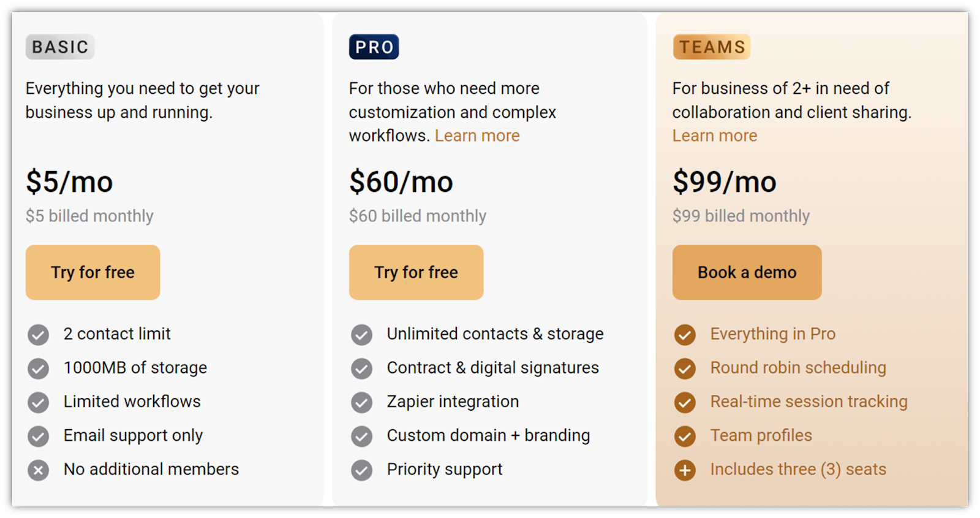Screen dimensions: 980x518
Task: Click the orange check beside Real-time session tracking
Action: click(685, 403)
